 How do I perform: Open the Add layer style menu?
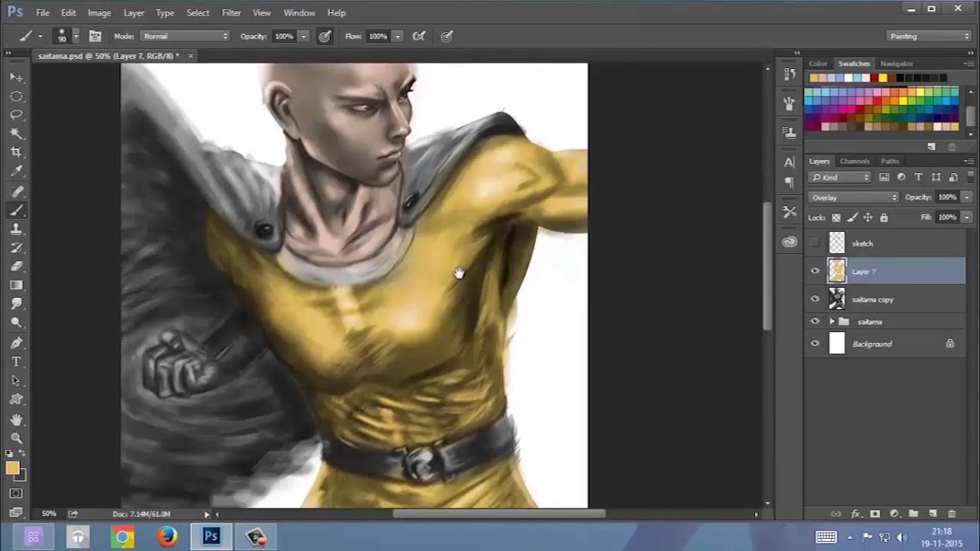pos(856,514)
